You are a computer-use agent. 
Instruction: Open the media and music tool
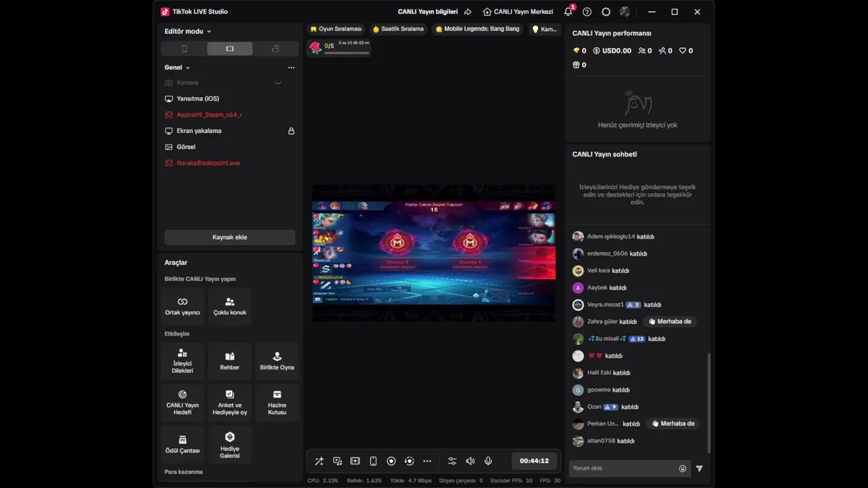coord(337,461)
